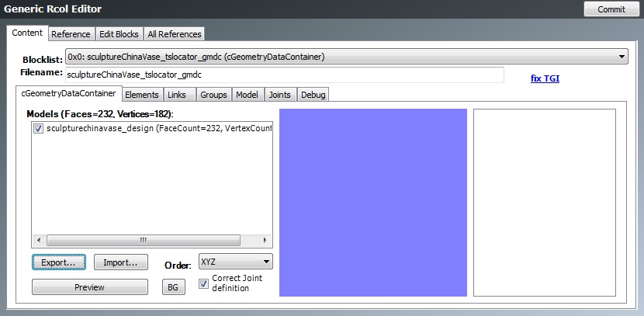
Task: Click the Filename text field
Action: [x=284, y=75]
